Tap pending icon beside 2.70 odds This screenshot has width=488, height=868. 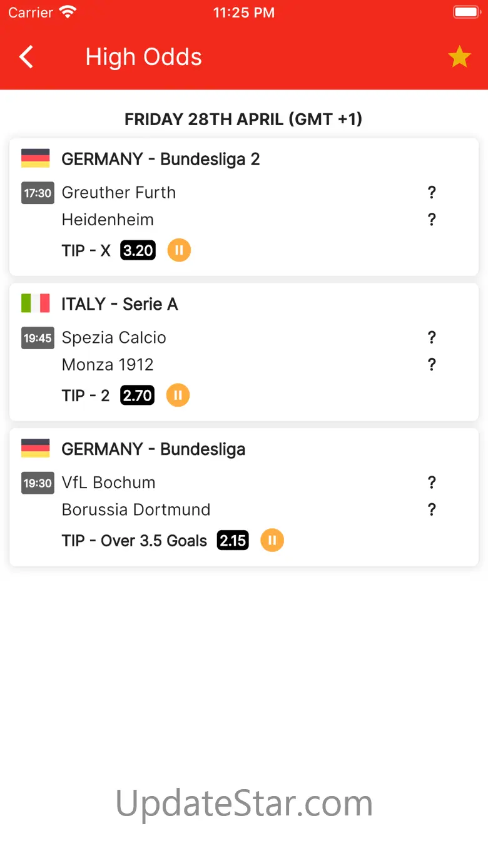[x=178, y=396]
